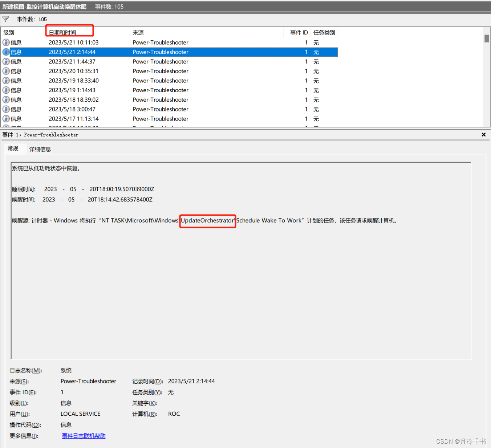The image size is (491, 448).
Task: Click info icon of 2023/5/19 18:33:40 row
Action: [6, 81]
